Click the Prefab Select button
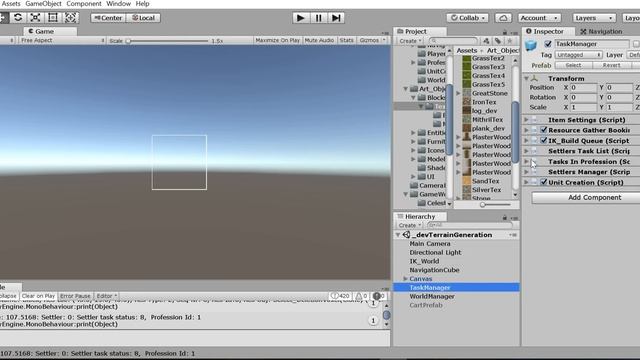Viewport: 640px width, 360px height. coord(573,65)
